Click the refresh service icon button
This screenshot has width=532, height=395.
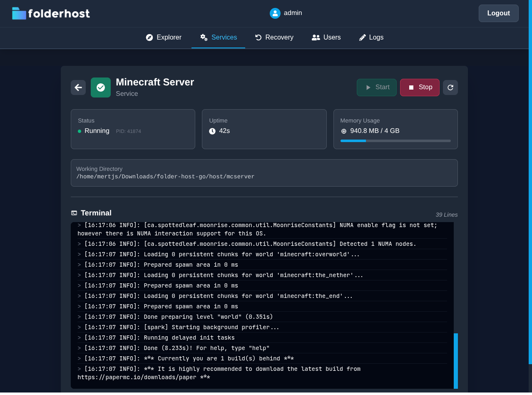click(450, 87)
